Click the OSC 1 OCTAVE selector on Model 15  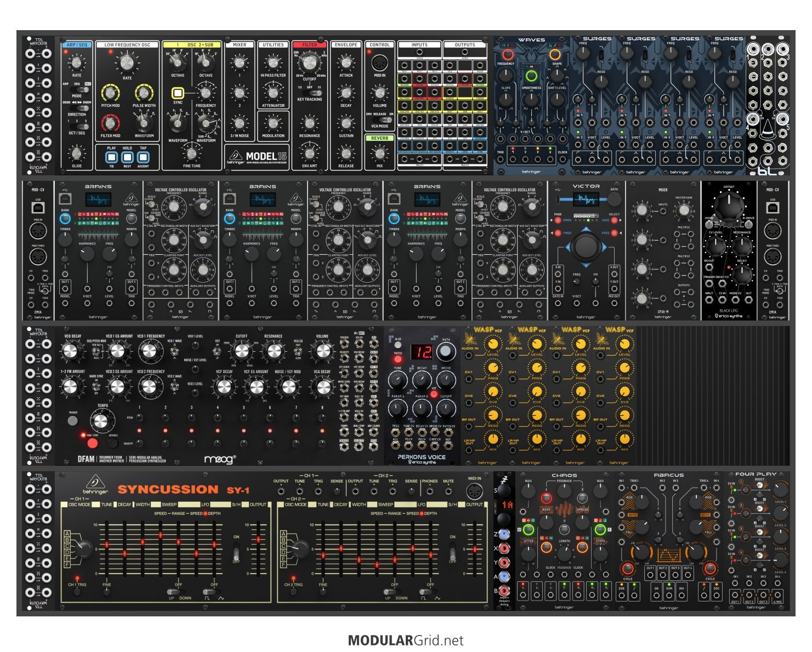coord(177,62)
